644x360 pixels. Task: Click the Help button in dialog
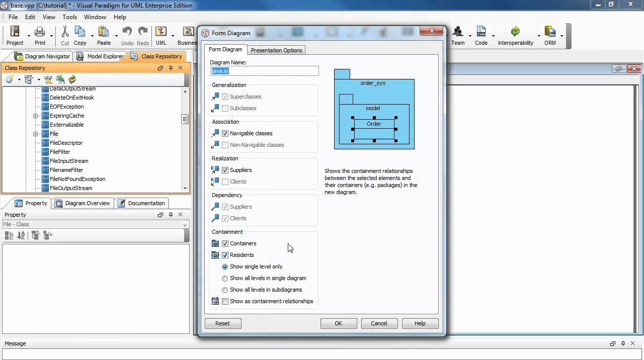pos(420,323)
